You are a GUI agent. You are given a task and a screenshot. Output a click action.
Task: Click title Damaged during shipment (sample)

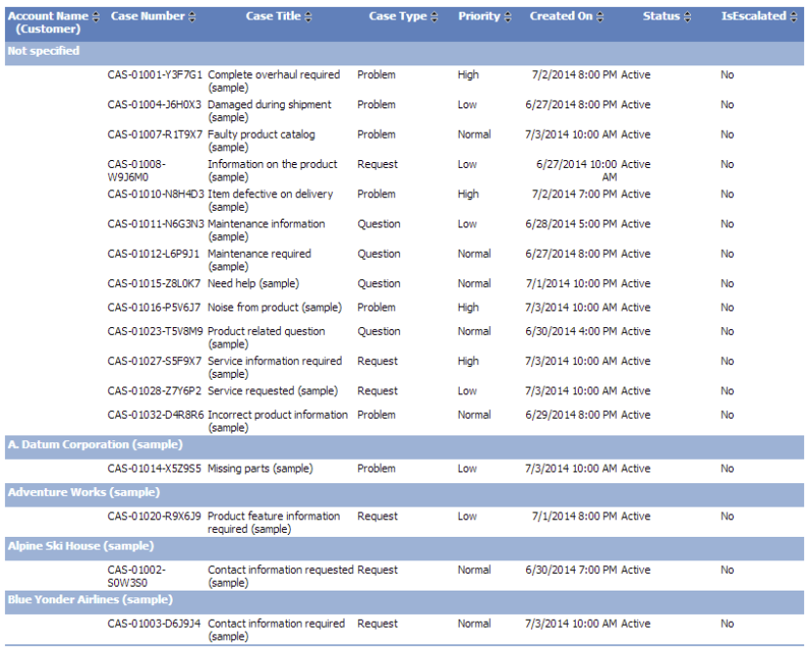coord(269,111)
